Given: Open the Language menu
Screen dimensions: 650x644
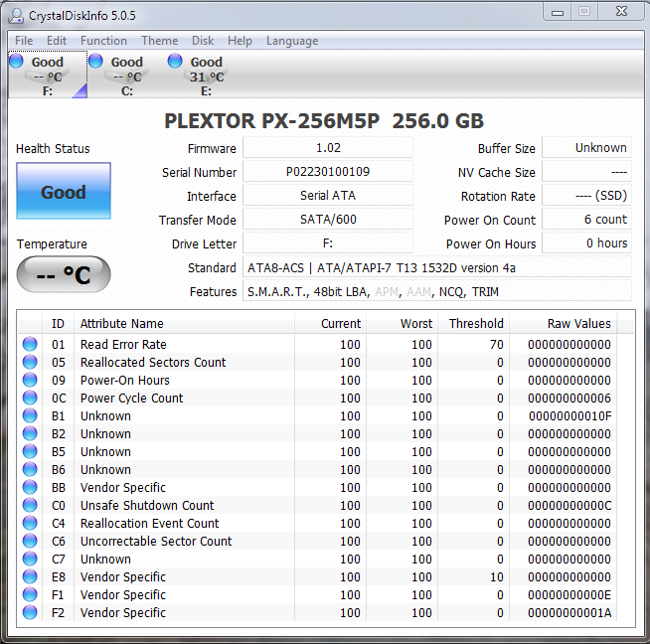Looking at the screenshot, I should pos(292,41).
